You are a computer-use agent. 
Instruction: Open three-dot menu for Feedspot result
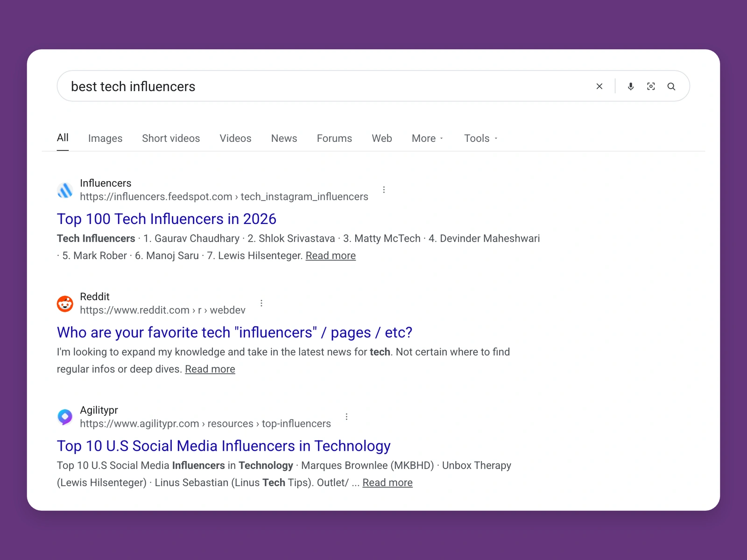click(384, 189)
